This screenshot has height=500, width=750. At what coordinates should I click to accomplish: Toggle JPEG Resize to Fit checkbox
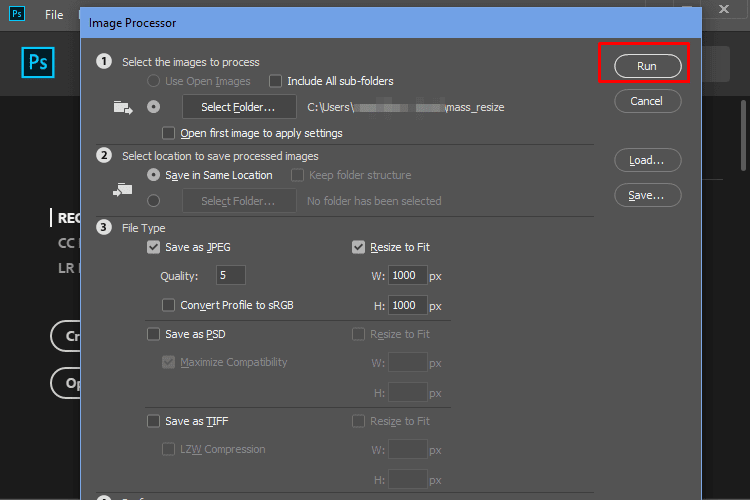pyautogui.click(x=358, y=247)
